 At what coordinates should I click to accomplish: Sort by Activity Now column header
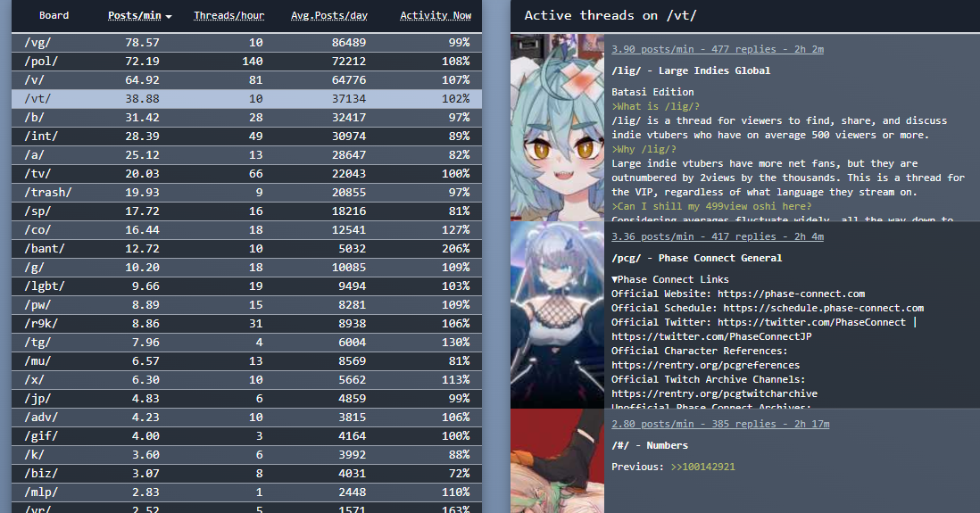(436, 16)
